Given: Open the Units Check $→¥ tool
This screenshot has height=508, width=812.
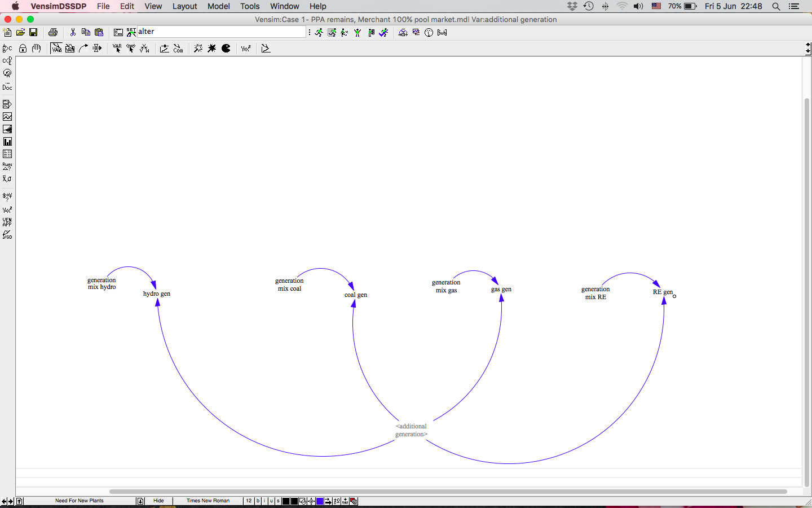Looking at the screenshot, I should pos(7,197).
